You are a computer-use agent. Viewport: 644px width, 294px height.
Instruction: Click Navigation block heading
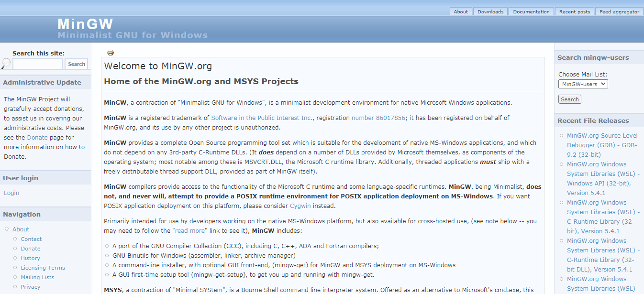click(22, 215)
